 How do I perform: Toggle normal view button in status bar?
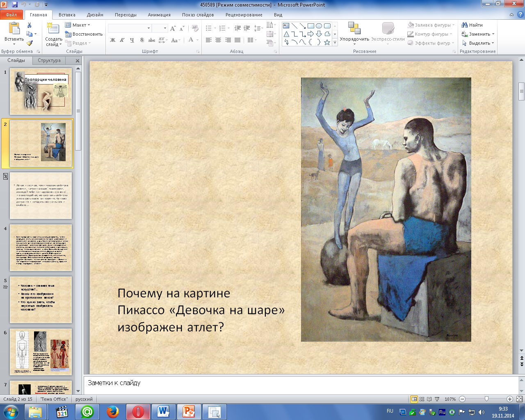(x=414, y=399)
